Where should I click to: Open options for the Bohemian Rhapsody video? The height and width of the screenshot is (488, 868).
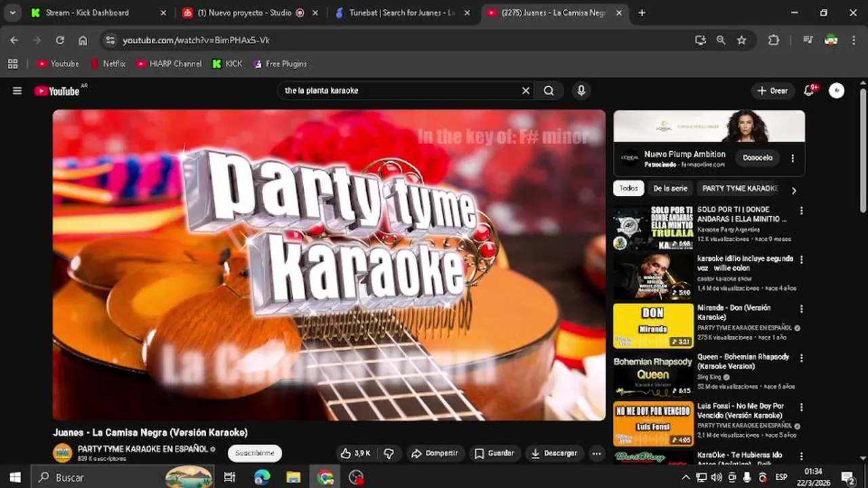coord(802,358)
